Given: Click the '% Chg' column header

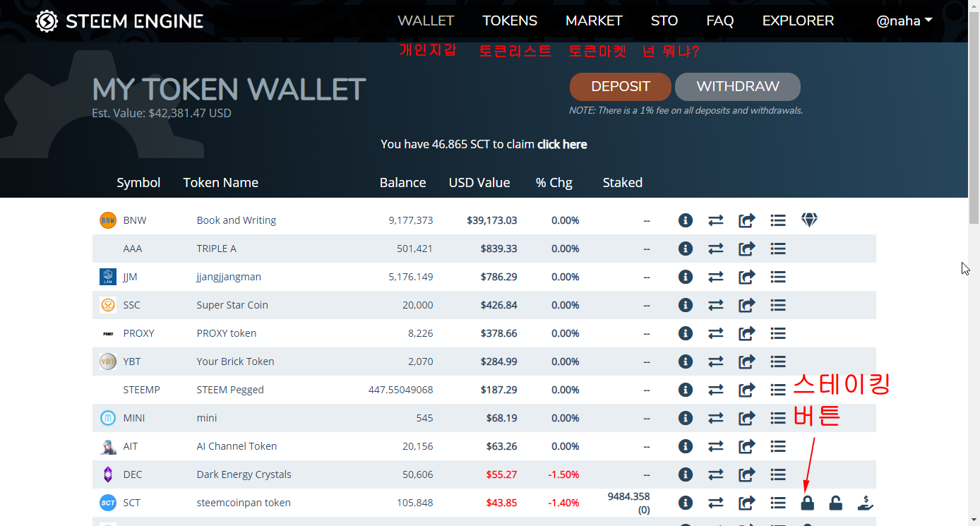Looking at the screenshot, I should (554, 183).
